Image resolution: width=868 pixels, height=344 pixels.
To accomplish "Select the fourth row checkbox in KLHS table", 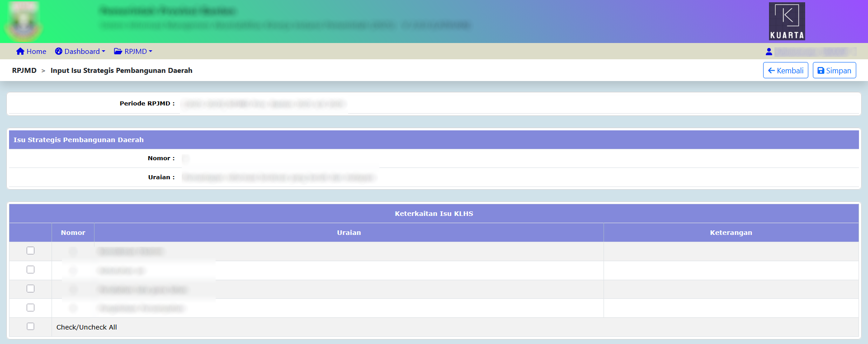I will pos(31,308).
